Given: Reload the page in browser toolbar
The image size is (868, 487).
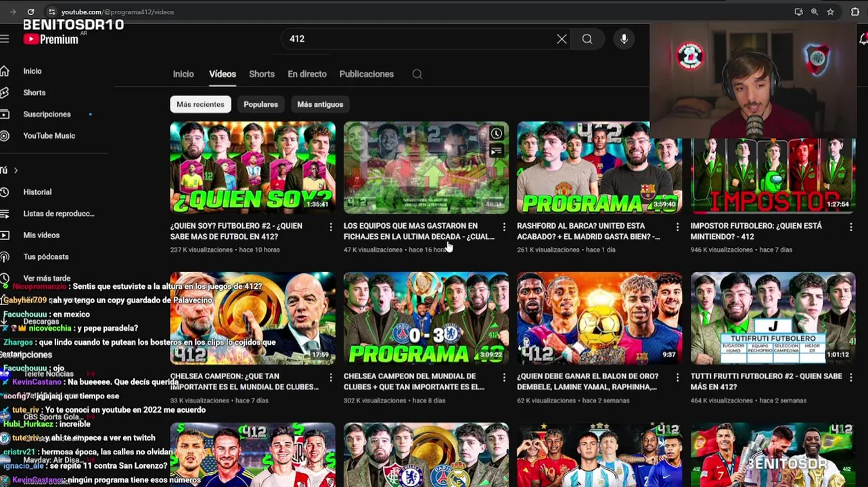Looking at the screenshot, I should point(30,11).
